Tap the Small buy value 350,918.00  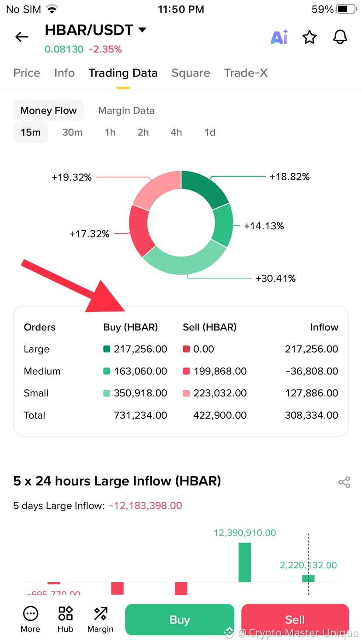click(140, 393)
